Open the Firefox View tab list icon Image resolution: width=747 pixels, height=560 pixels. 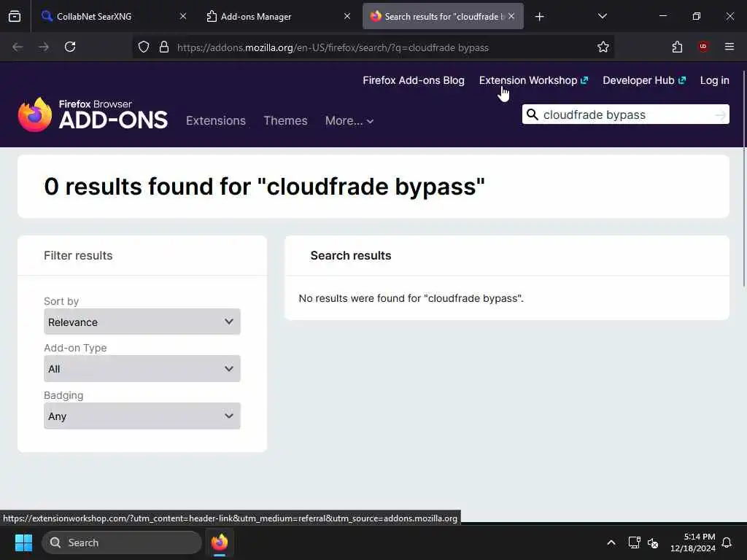coord(15,16)
